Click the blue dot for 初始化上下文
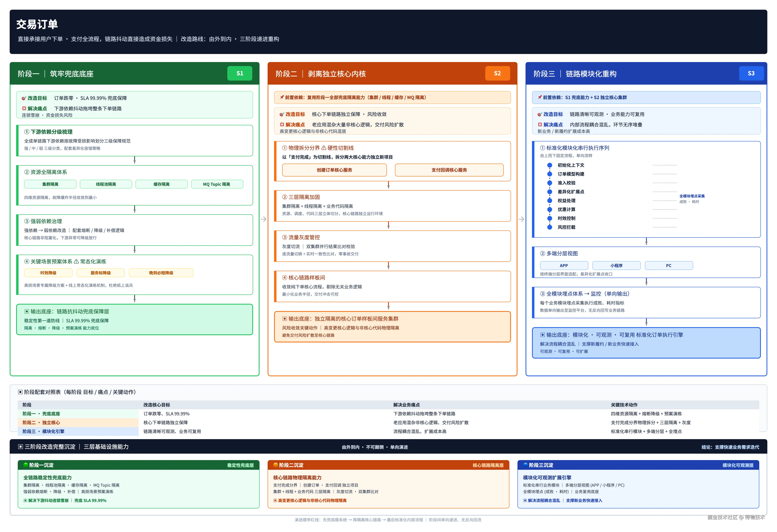This screenshot has width=777, height=532. [550, 165]
